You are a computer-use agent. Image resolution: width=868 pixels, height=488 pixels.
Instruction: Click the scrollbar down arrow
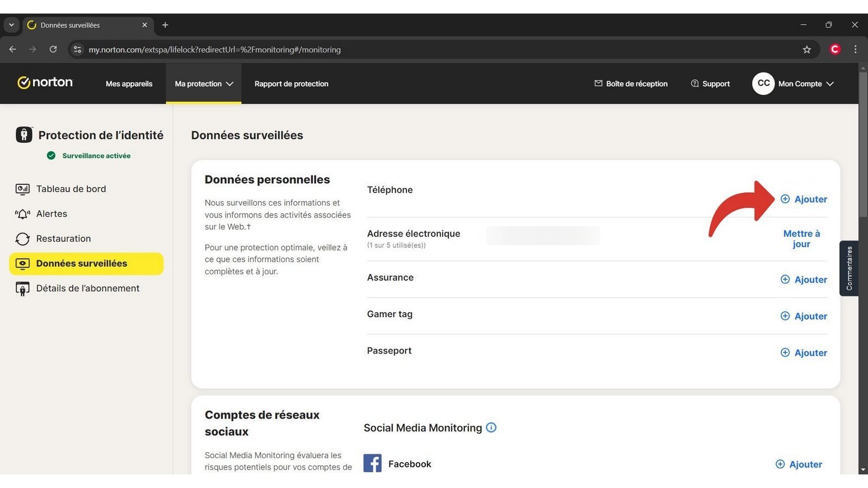click(863, 470)
